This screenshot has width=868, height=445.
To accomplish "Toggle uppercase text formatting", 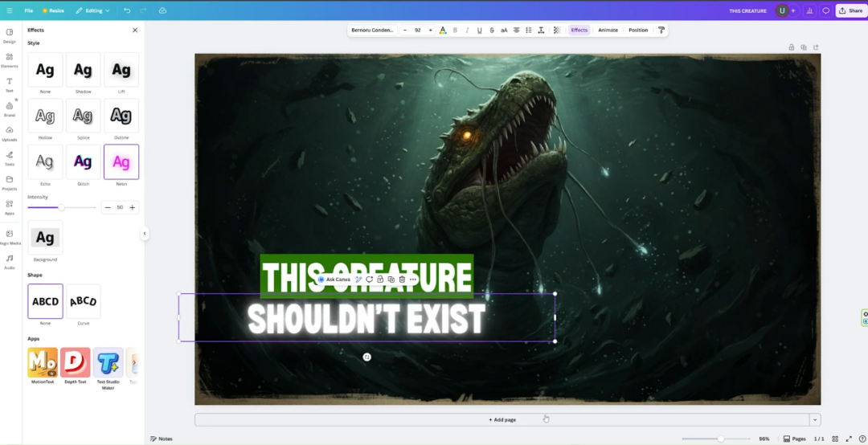I will [504, 31].
